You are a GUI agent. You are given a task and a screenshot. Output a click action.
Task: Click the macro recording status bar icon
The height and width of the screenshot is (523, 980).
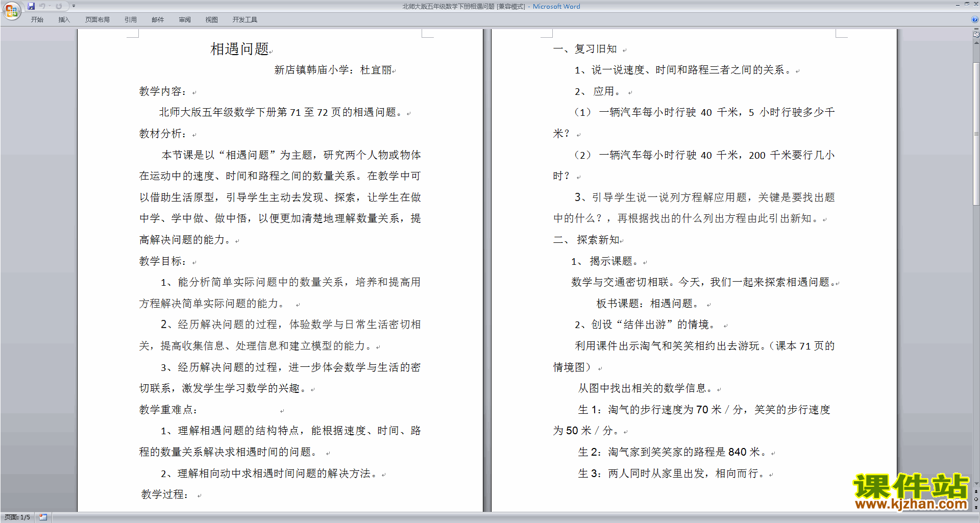pos(43,517)
